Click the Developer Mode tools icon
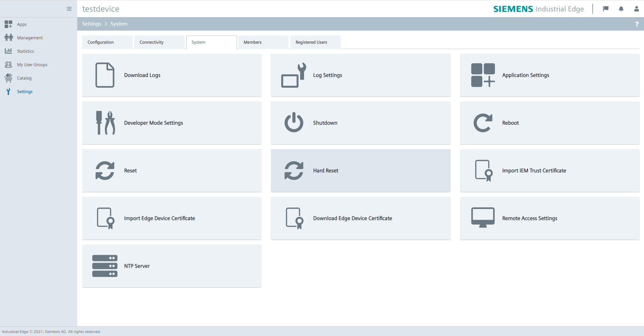 pos(105,123)
